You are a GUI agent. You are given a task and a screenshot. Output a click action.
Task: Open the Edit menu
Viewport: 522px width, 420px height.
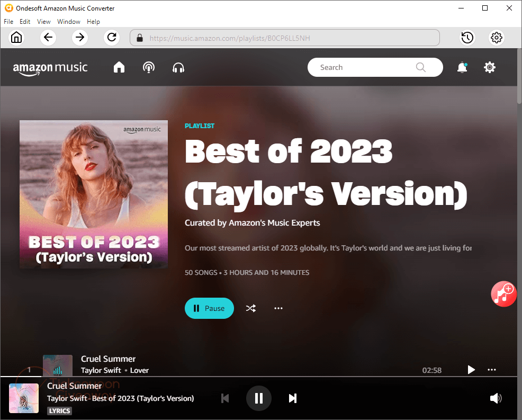25,22
